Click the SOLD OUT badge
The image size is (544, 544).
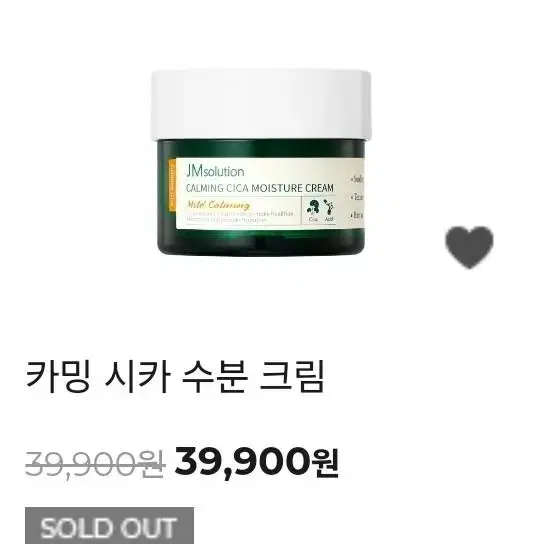[109, 527]
